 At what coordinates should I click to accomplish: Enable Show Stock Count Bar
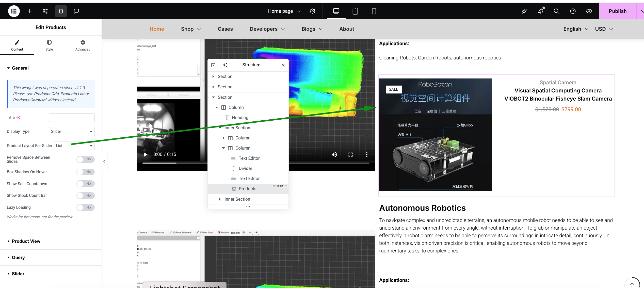pyautogui.click(x=86, y=196)
